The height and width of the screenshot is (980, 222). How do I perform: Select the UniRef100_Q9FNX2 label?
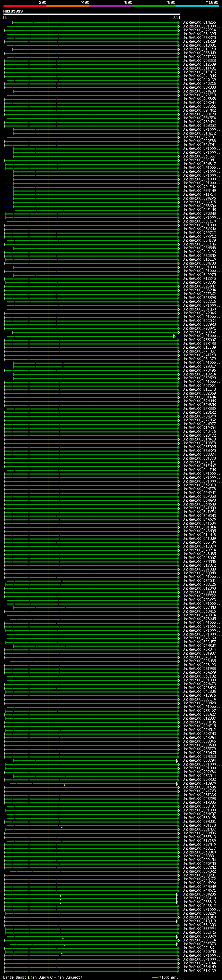coord(199,110)
